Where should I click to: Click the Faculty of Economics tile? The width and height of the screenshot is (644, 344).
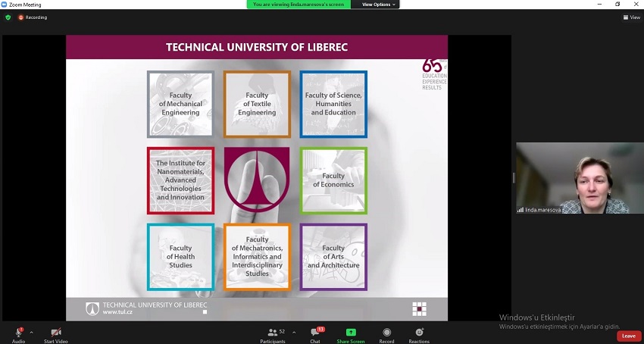click(x=333, y=180)
